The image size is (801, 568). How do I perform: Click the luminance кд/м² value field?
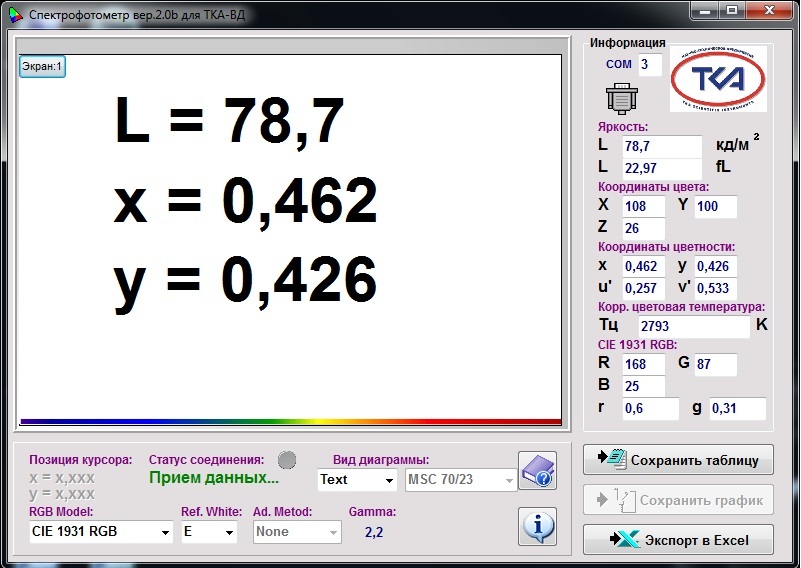pos(661,146)
